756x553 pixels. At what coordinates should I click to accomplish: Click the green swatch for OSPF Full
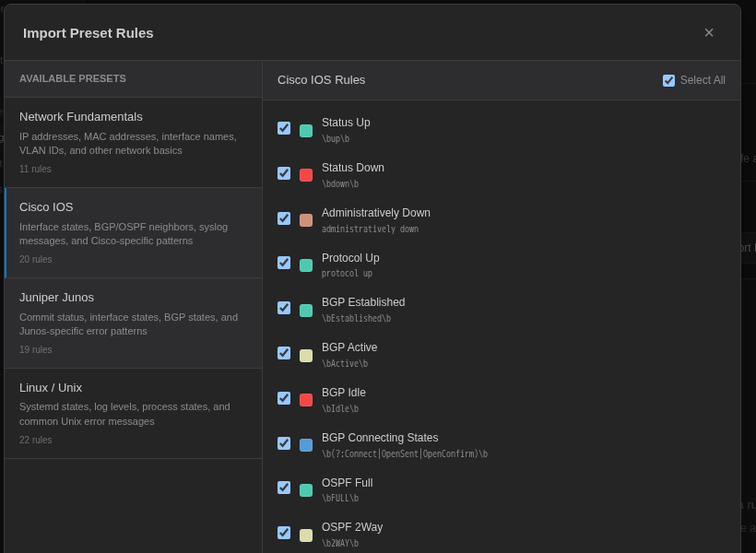(306, 490)
